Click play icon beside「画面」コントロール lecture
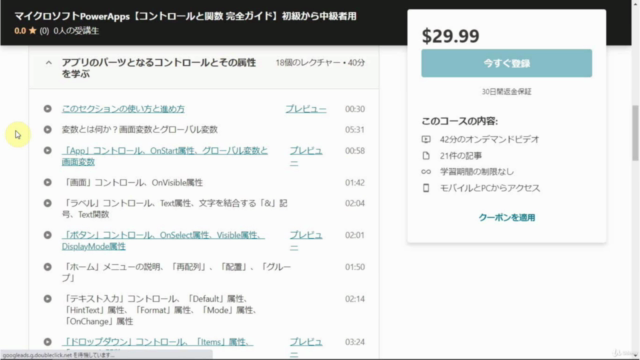This screenshot has height=360, width=640. pyautogui.click(x=48, y=182)
